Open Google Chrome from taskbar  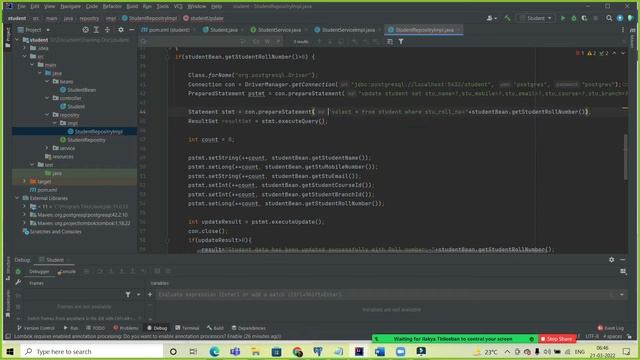[x=297, y=351]
